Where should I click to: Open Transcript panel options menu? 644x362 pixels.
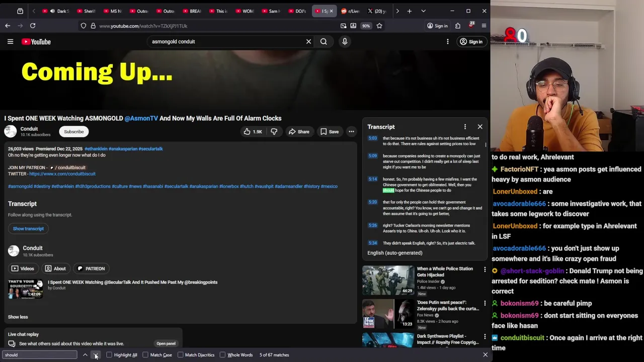point(465,127)
